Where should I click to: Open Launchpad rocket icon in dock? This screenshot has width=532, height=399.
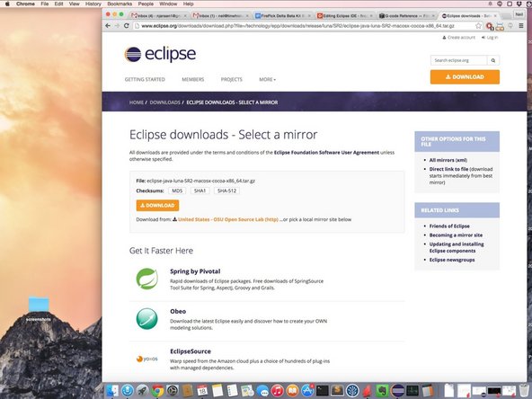[x=143, y=391]
